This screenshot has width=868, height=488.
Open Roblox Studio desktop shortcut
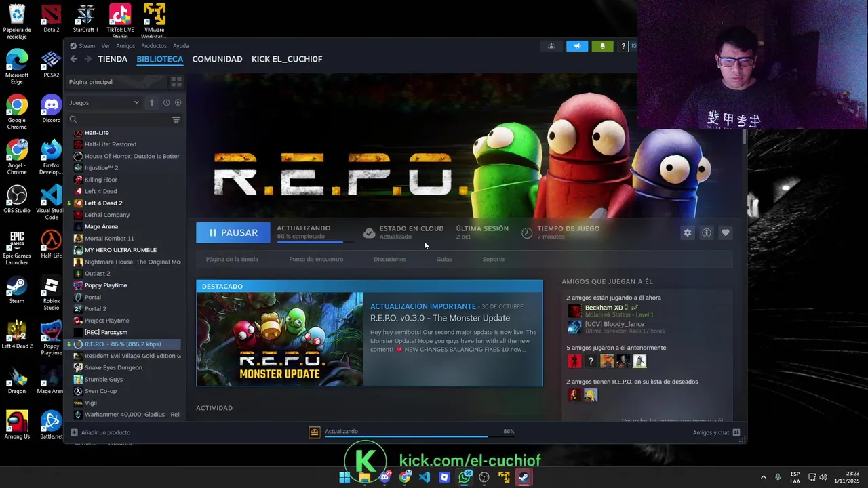51,293
